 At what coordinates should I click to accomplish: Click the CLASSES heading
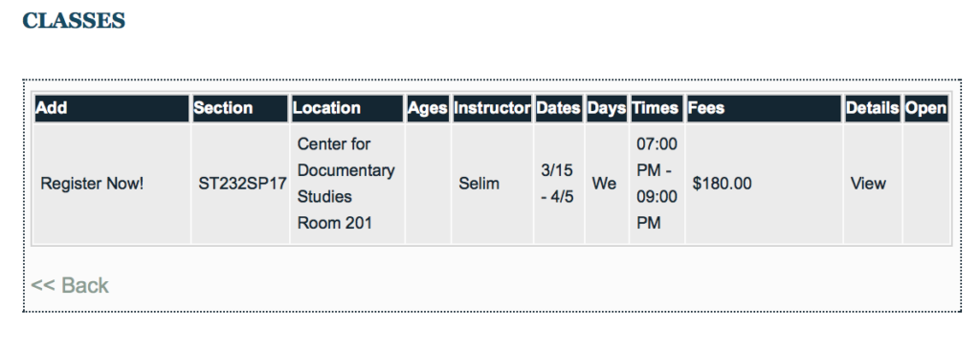pos(74,21)
